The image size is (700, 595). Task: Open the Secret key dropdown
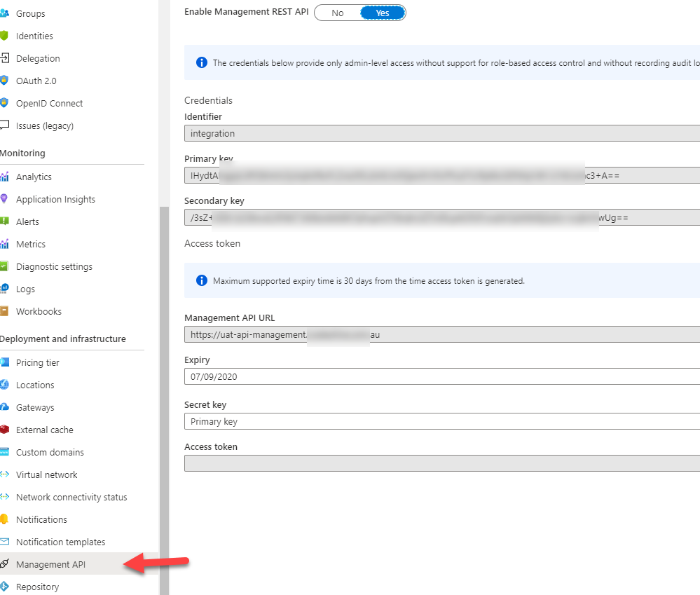click(441, 422)
